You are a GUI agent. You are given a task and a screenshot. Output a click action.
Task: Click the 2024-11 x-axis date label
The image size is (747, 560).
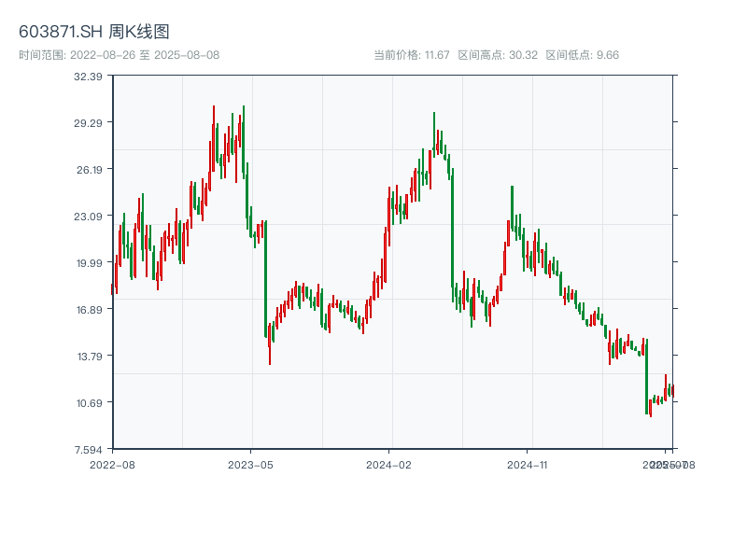click(528, 464)
